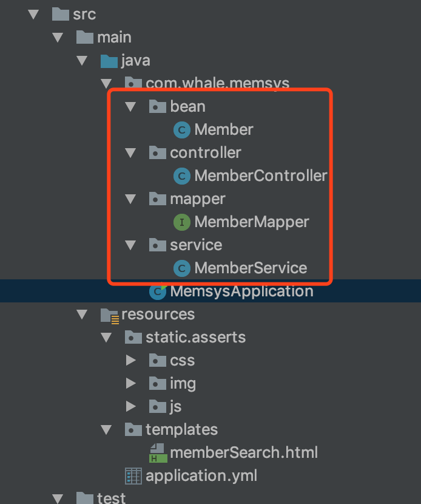
Task: Click the class icon beside MemberController
Action: 181,176
